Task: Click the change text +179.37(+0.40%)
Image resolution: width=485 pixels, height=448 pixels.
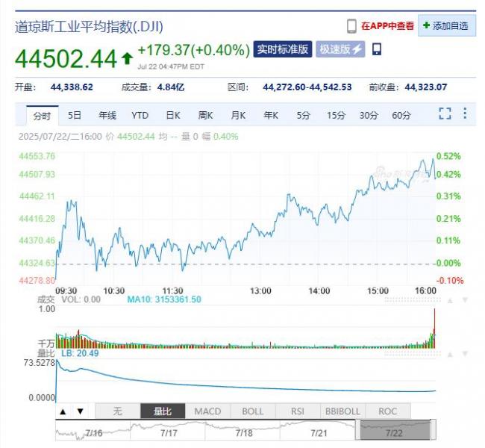Action: point(194,50)
